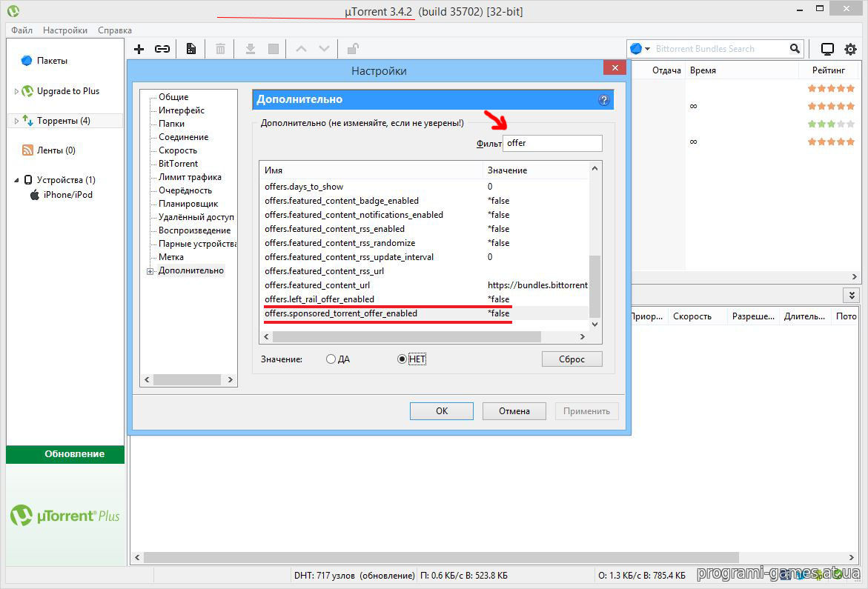Select Планировщик settings category

[188, 204]
